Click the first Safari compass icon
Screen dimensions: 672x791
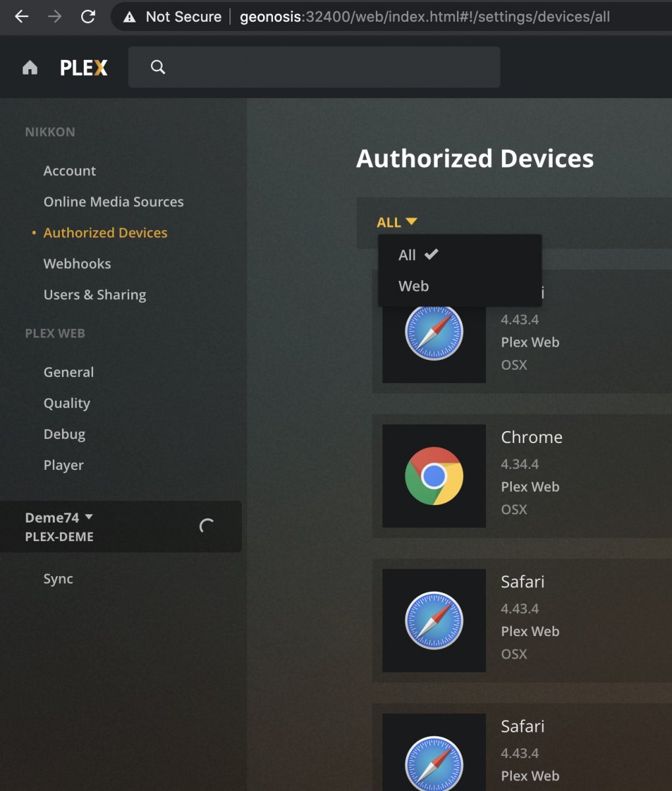(434, 332)
